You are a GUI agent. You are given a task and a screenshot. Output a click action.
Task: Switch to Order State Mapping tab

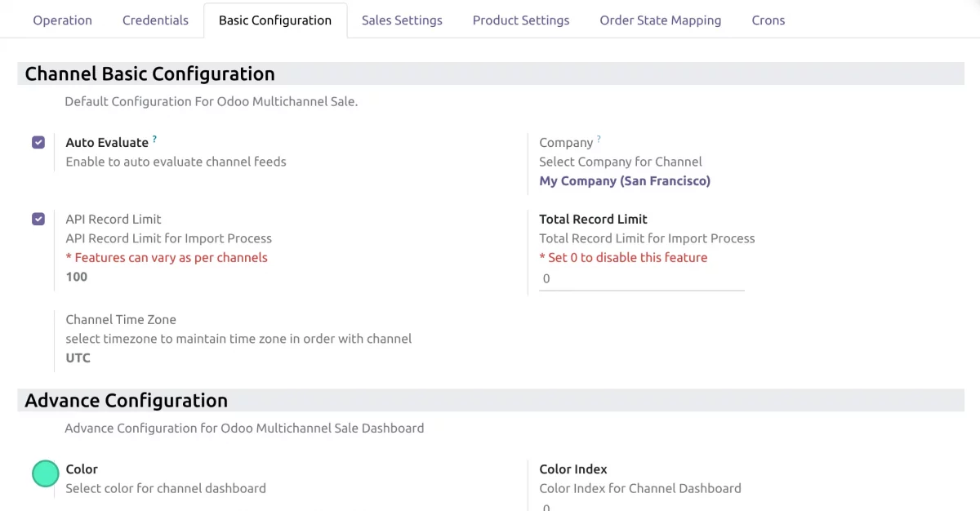[x=660, y=20]
